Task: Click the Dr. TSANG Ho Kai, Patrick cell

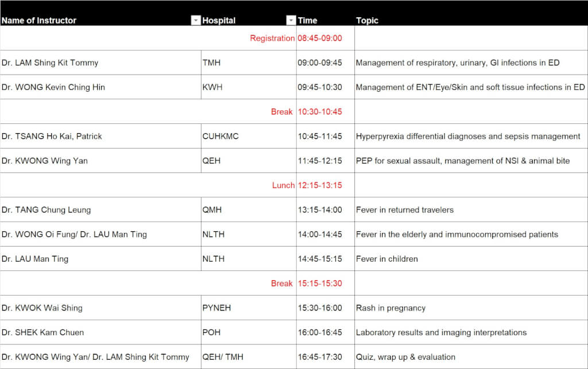Action: click(x=52, y=137)
